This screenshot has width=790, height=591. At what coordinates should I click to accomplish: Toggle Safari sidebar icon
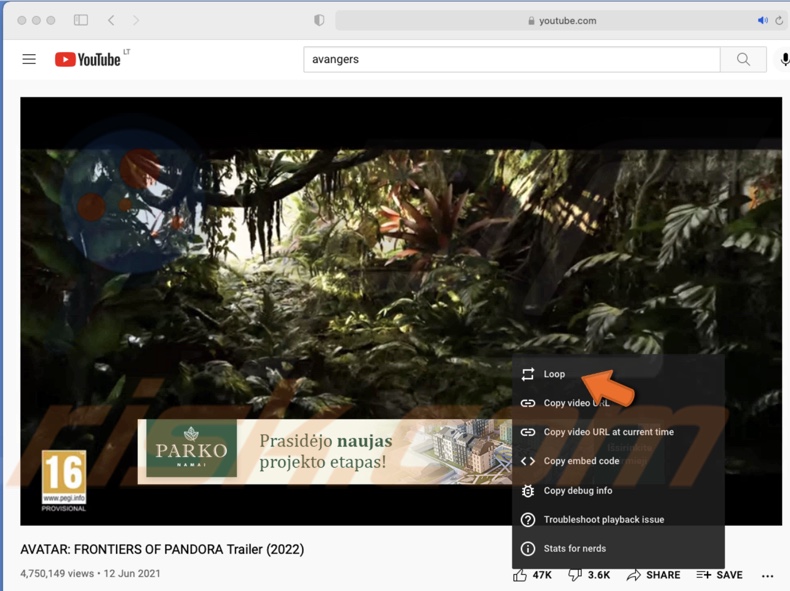click(x=81, y=20)
